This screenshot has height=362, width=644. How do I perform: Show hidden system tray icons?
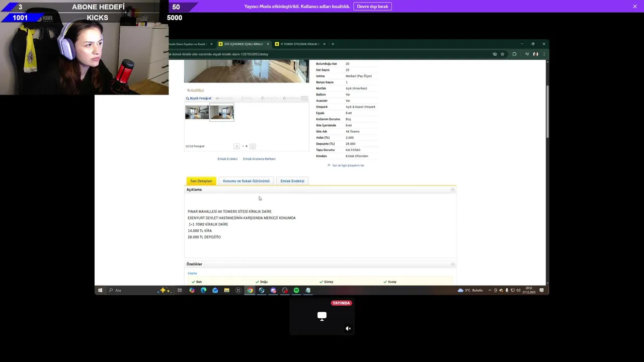490,290
